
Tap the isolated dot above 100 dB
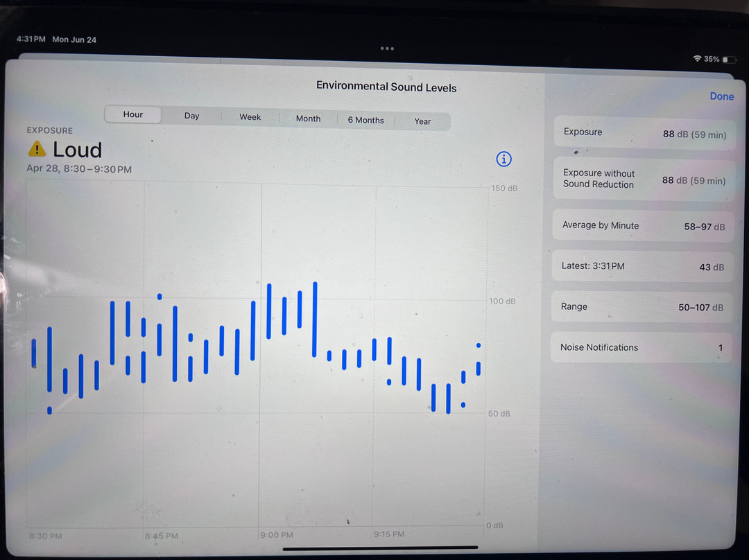coord(160,297)
